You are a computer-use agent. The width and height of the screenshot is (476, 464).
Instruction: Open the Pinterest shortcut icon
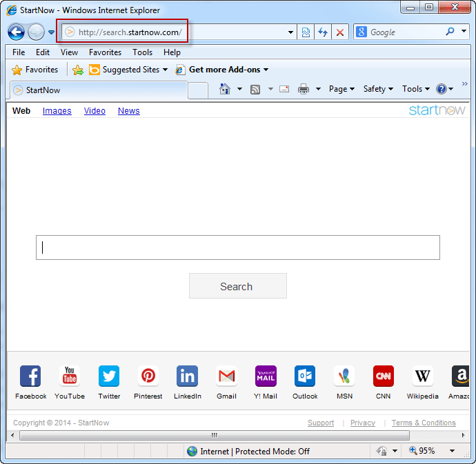click(x=148, y=376)
